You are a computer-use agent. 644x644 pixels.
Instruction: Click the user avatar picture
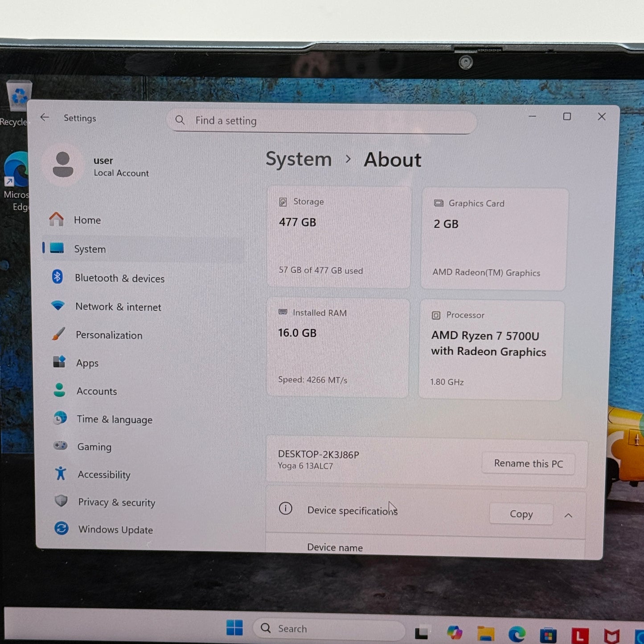pyautogui.click(x=63, y=164)
